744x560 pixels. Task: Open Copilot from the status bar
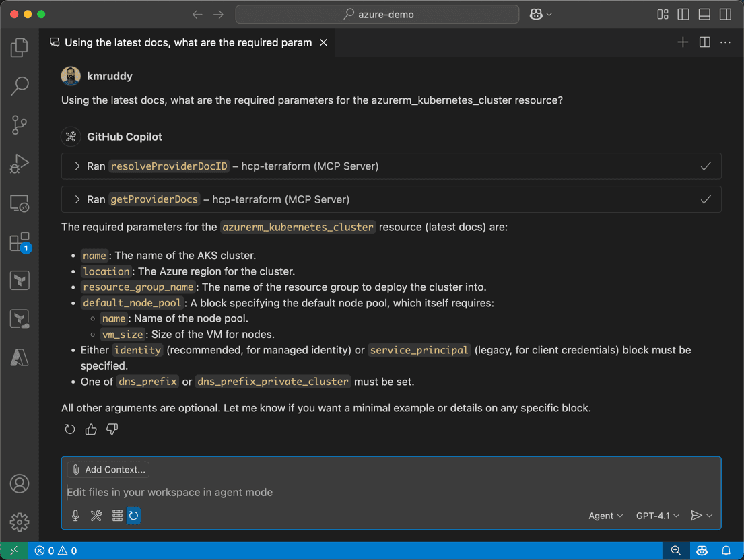point(702,550)
